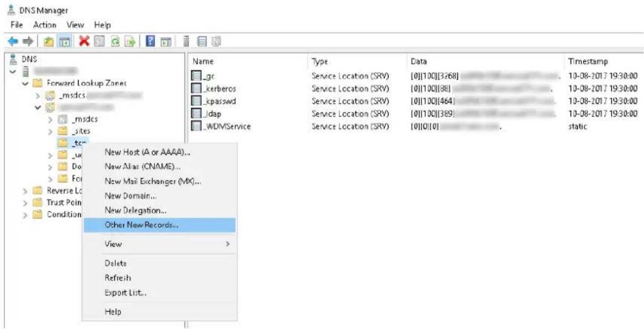644x329 pixels.
Task: Choose Help from the context menu
Action: coord(159,311)
